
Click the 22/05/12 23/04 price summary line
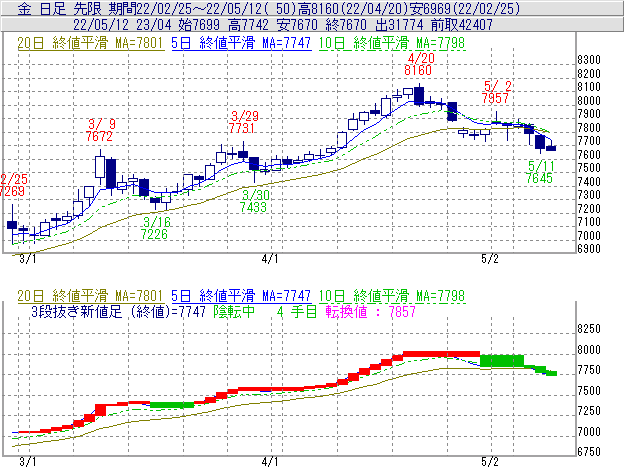(283, 25)
